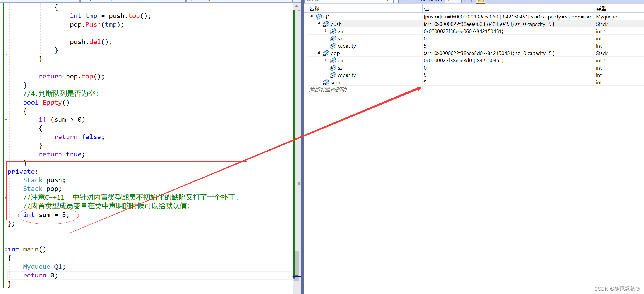Expand the arr pointer under pop

[326, 60]
